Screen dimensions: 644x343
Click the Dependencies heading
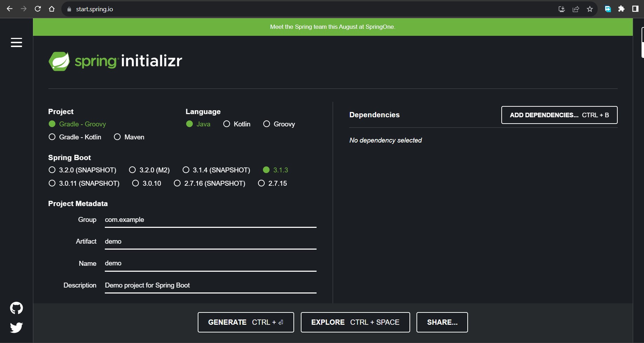(374, 115)
